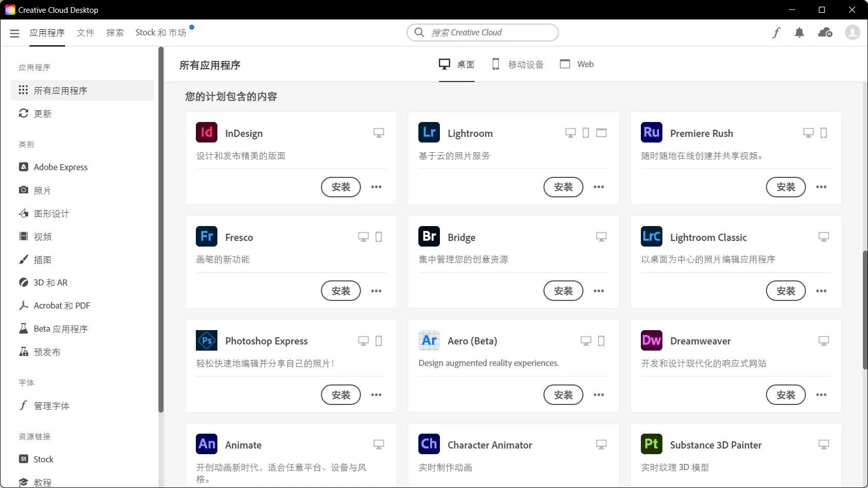Install Fresco
This screenshot has height=488, width=868.
point(341,291)
